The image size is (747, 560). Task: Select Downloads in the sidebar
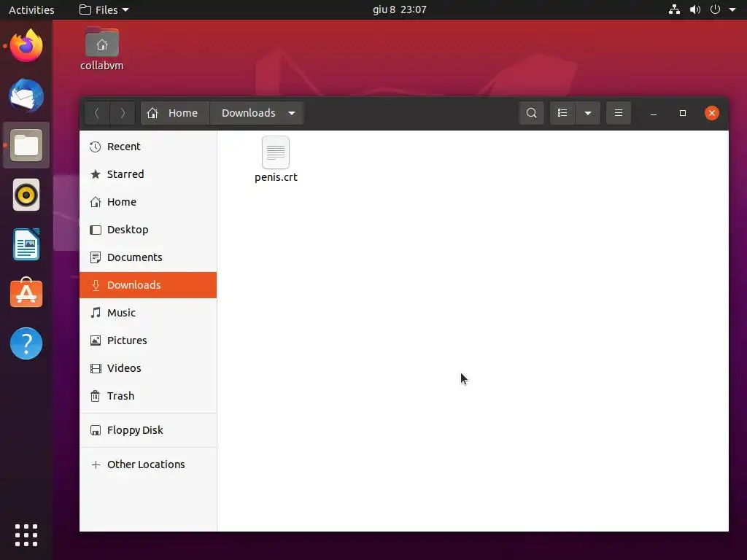click(x=148, y=285)
